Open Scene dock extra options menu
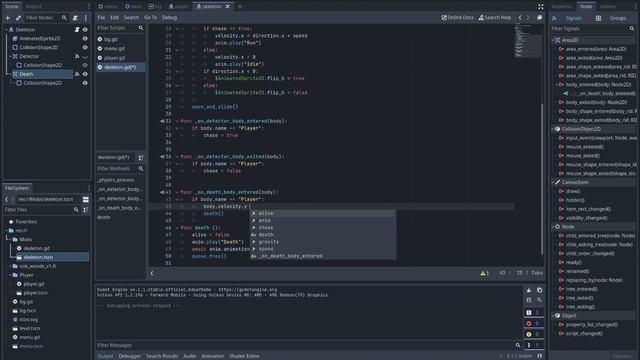Image resolution: width=640 pixels, height=360 pixels. tap(86, 18)
